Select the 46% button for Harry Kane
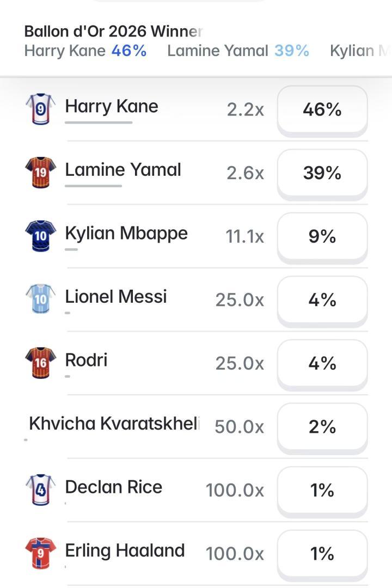Viewport: 392px width, 588px height. 322,109
